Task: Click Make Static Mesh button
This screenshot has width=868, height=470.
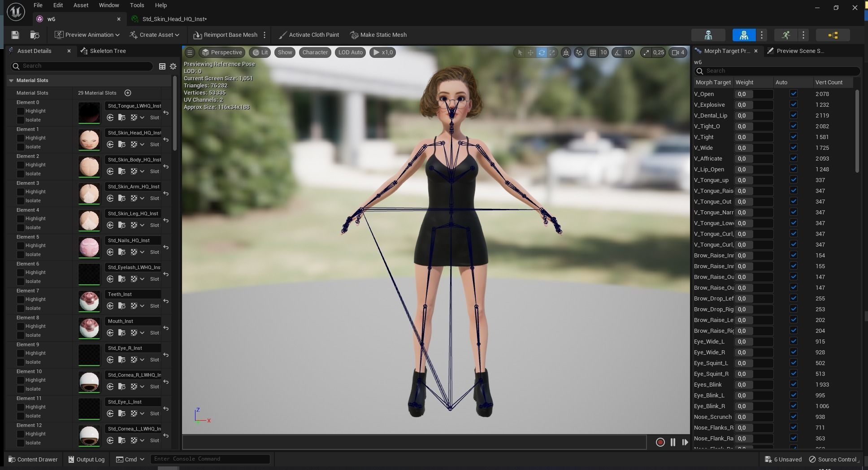Action: [x=378, y=35]
